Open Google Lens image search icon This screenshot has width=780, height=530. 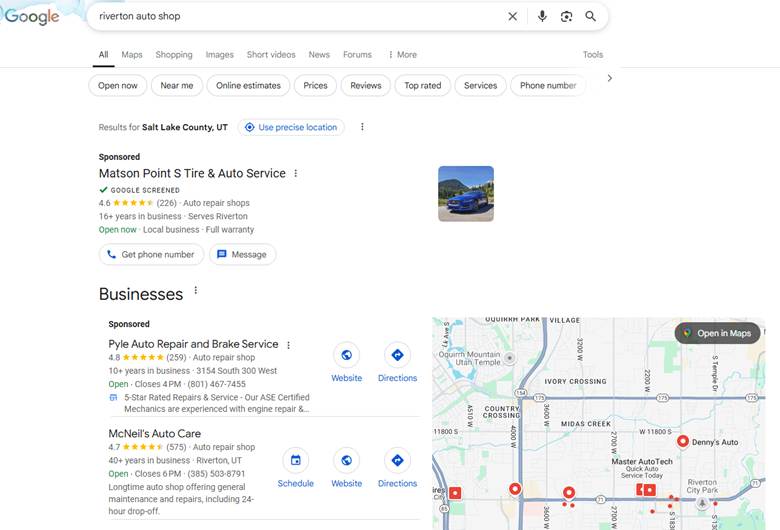pyautogui.click(x=566, y=16)
